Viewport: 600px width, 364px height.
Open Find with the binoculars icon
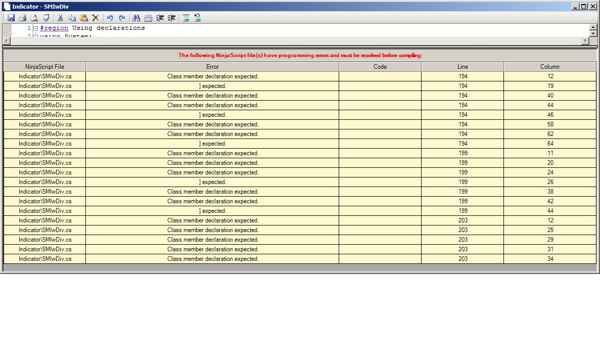(x=136, y=18)
